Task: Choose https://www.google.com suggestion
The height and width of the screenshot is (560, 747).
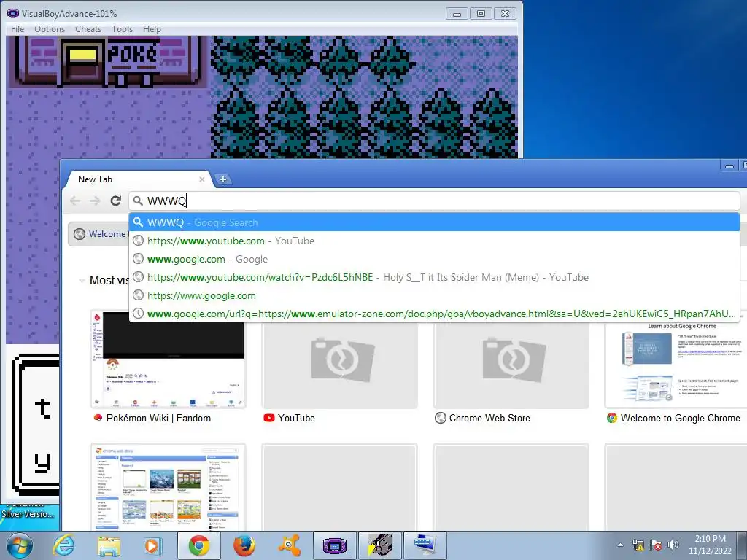Action: pyautogui.click(x=434, y=296)
